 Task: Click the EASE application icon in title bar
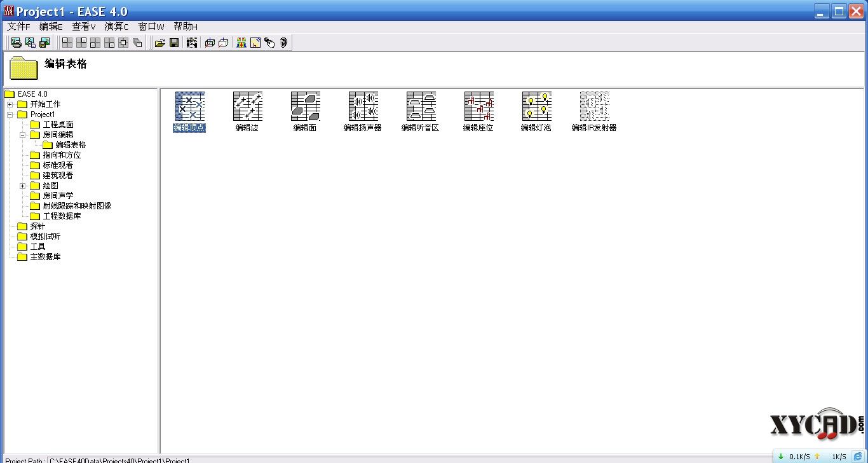pos(9,11)
